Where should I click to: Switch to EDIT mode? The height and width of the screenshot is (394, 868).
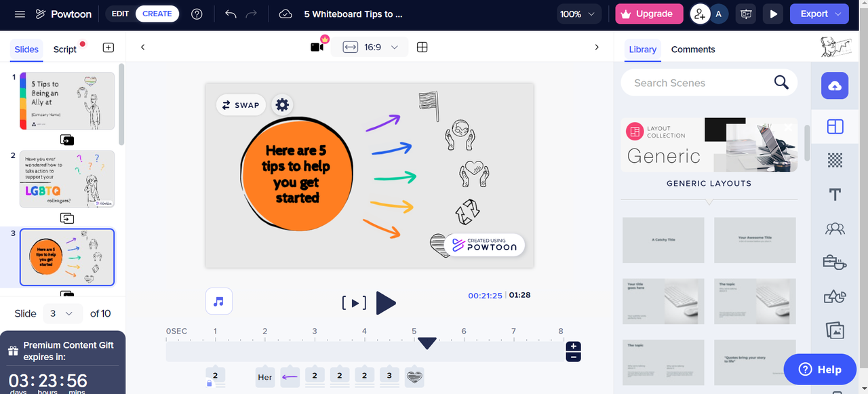click(x=120, y=14)
